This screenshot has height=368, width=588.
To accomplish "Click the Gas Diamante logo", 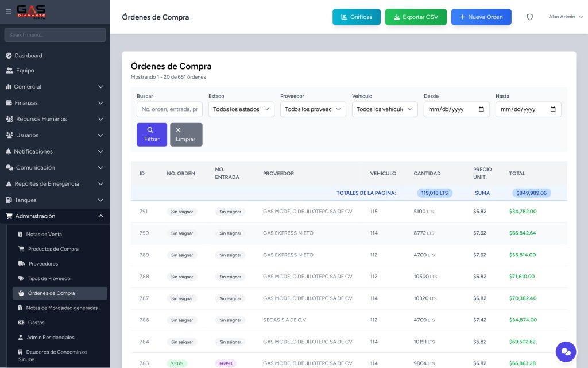I will tap(31, 11).
